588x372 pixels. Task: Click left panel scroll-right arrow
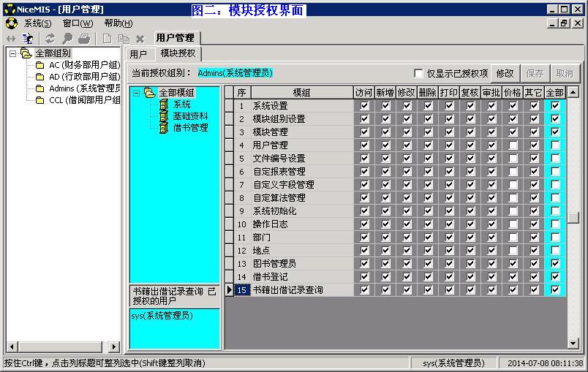(x=114, y=346)
